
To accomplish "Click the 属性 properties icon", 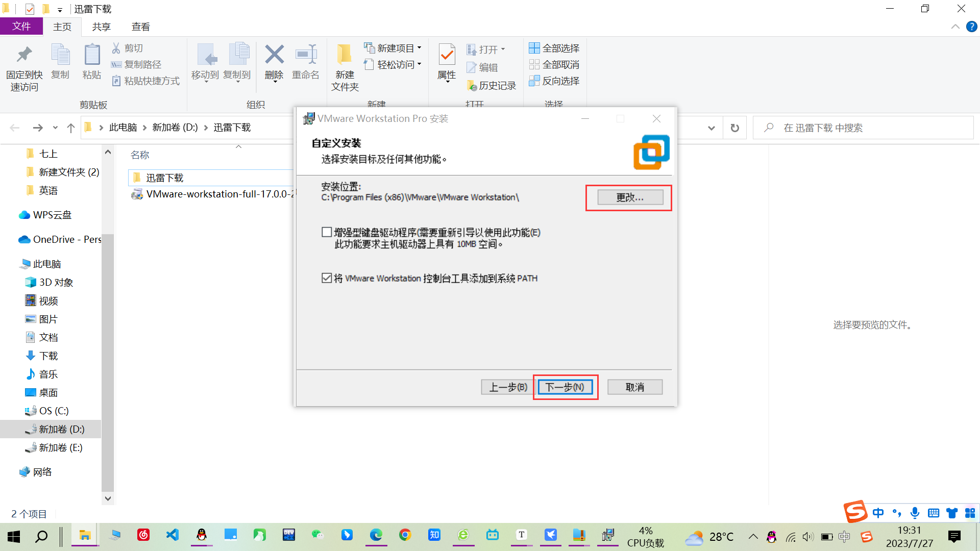I will click(447, 55).
